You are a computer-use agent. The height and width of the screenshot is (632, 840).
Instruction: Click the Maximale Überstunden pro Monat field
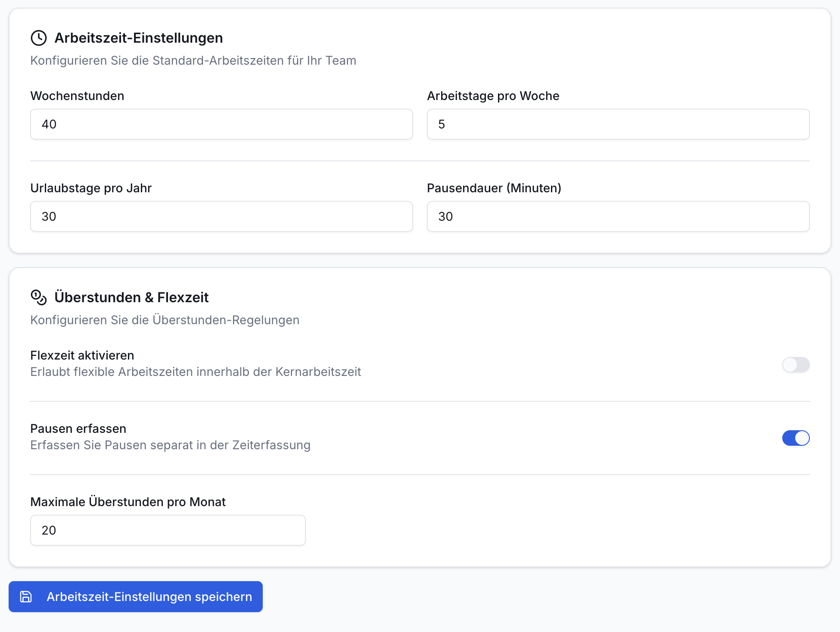click(168, 530)
